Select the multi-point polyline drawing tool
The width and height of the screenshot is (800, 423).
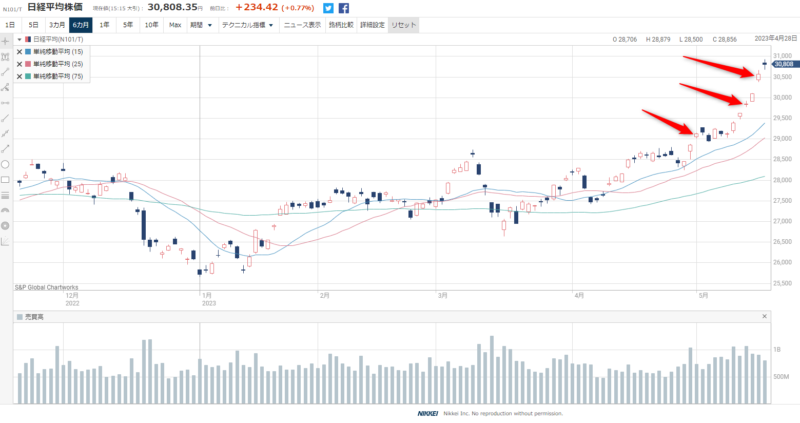(x=5, y=87)
